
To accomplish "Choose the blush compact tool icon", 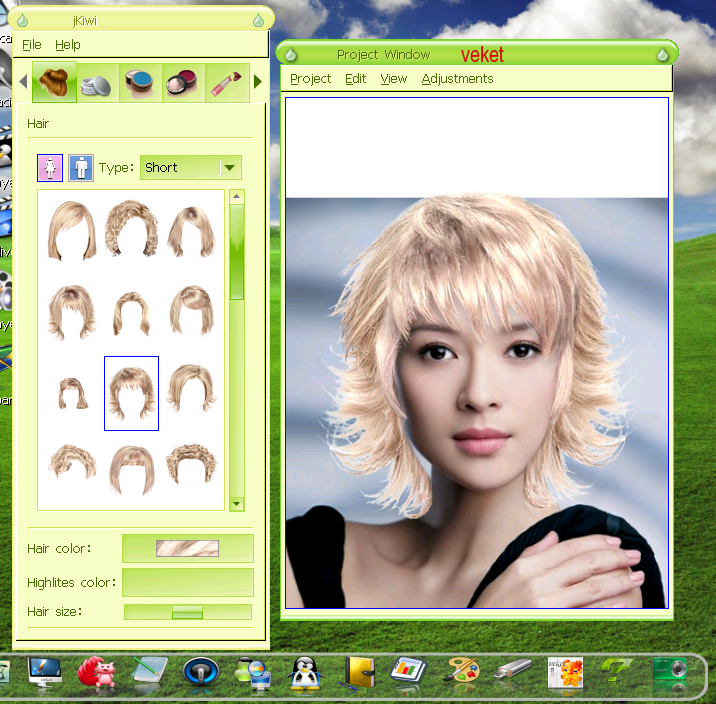I will pos(183,83).
